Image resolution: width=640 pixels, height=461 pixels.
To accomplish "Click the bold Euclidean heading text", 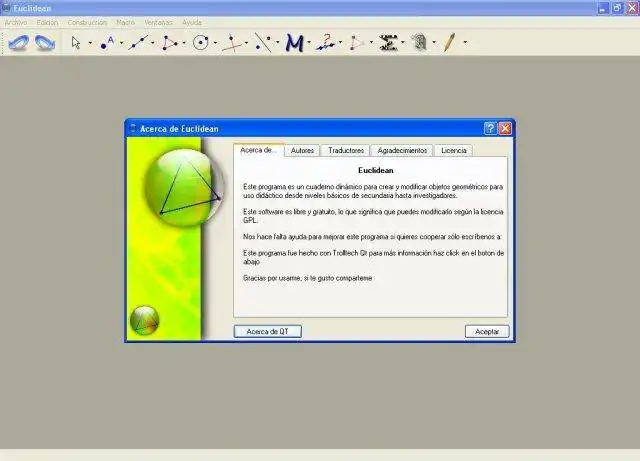I will tap(376, 170).
